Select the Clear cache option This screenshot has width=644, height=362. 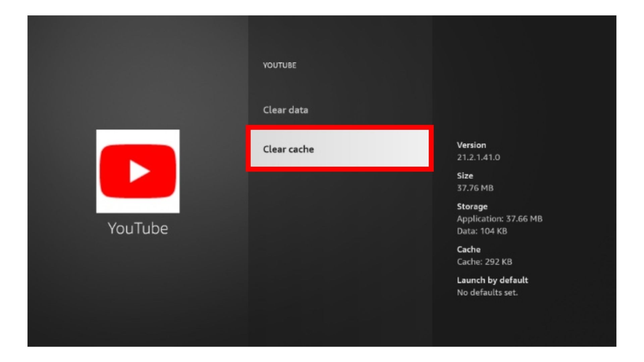[339, 148]
